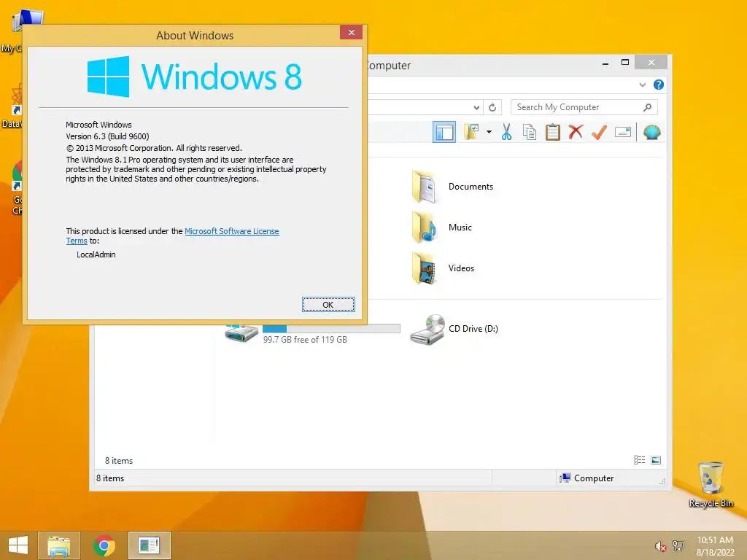Screen dimensions: 747x560
Task: Minimize the Computer Explorer window
Action: 605,63
